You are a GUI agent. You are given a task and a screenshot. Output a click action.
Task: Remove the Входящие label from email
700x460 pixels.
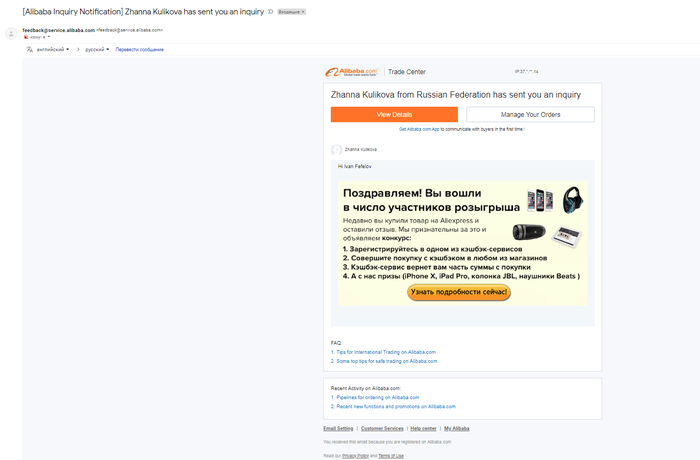click(x=303, y=12)
